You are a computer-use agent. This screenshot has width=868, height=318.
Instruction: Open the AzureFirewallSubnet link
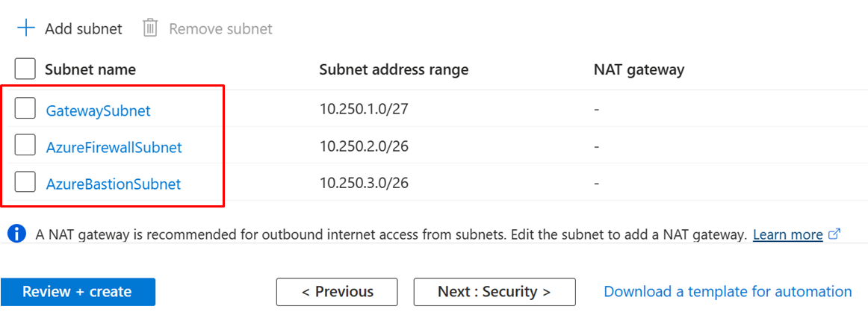(114, 147)
